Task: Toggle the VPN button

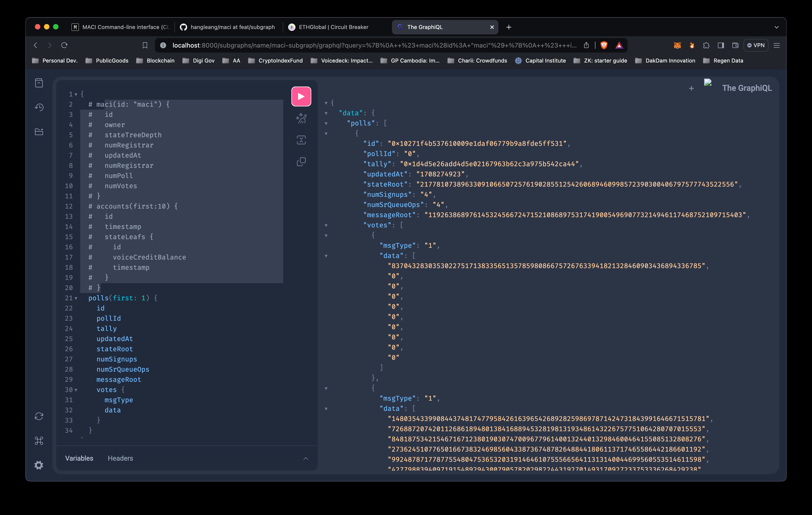Action: pos(756,45)
